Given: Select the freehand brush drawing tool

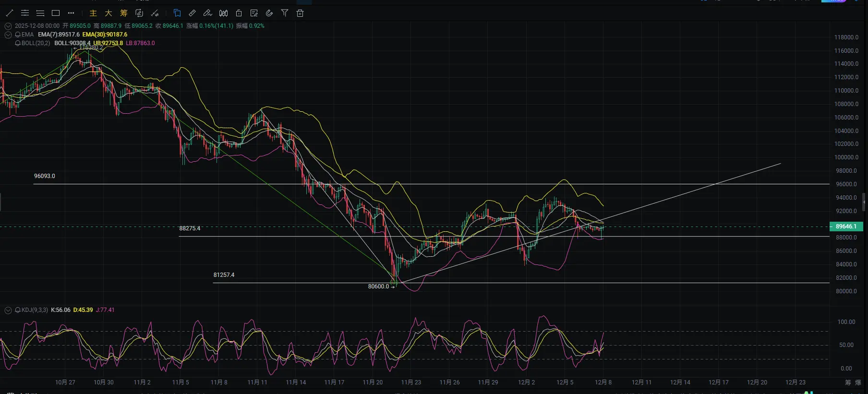Looking at the screenshot, I should [x=208, y=13].
